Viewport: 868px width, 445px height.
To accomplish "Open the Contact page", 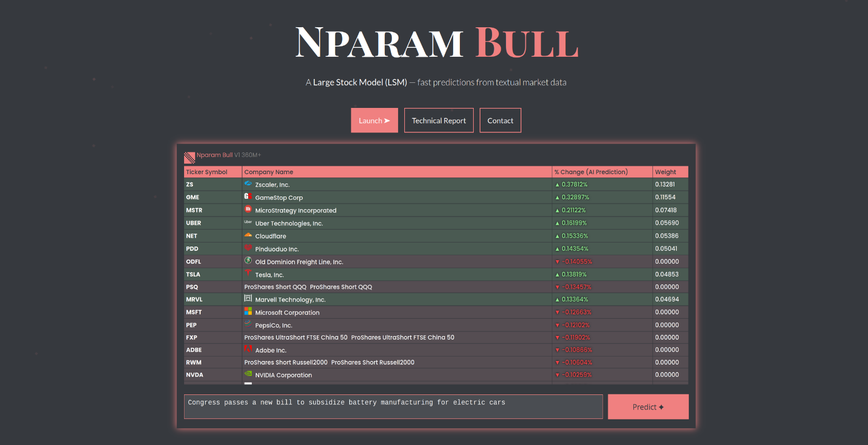I will (500, 120).
